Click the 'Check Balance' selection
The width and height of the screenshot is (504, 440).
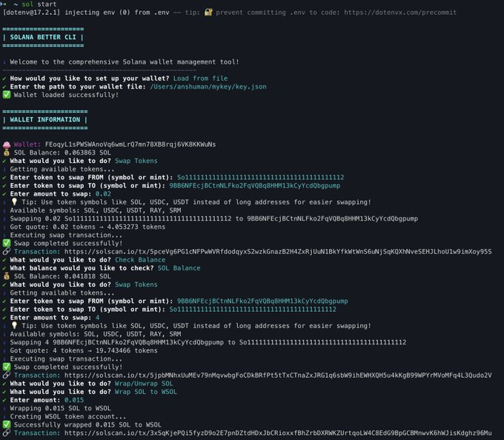coord(140,260)
